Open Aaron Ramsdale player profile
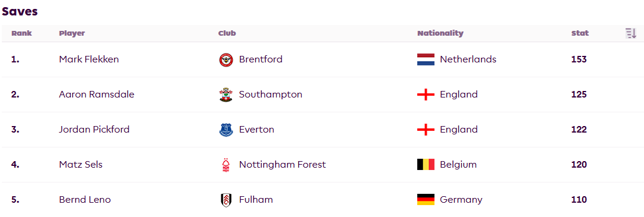The image size is (644, 217). [x=96, y=95]
